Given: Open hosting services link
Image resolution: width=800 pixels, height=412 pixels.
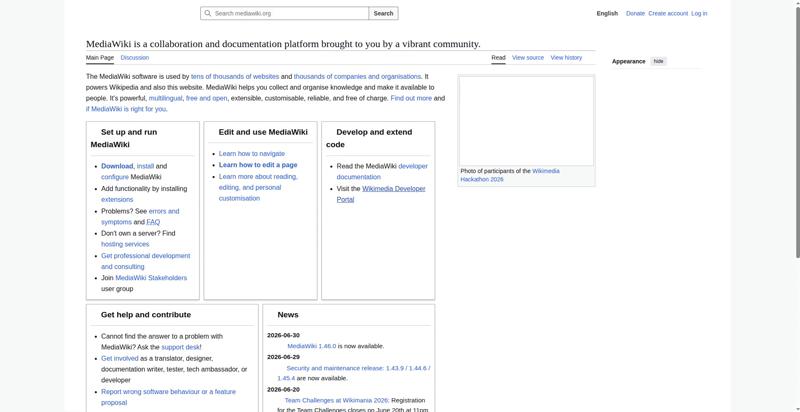Looking at the screenshot, I should tap(125, 244).
